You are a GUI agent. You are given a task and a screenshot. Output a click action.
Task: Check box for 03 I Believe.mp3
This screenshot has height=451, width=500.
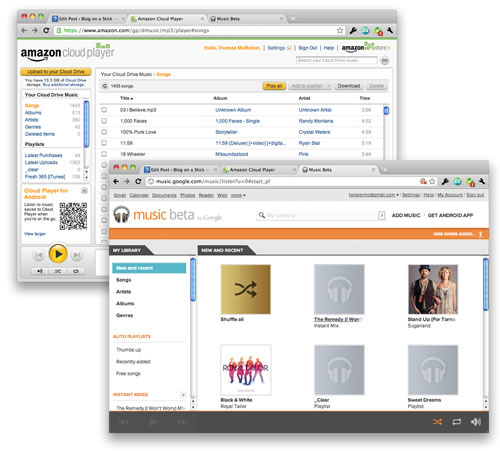tap(104, 110)
